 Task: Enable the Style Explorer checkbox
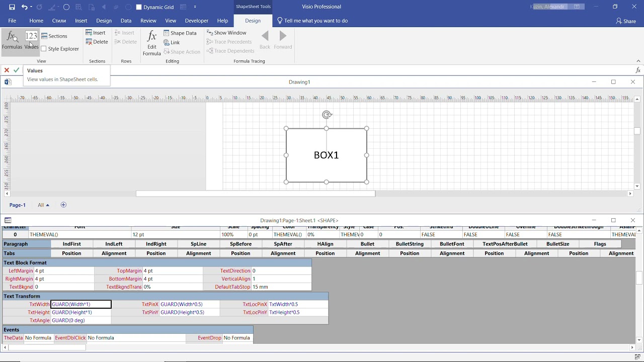coord(44,49)
